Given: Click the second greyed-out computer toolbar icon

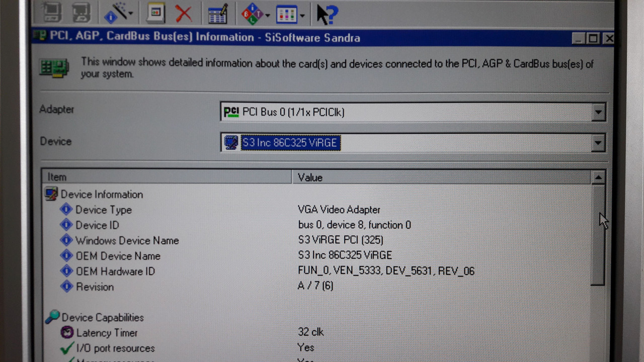Looking at the screenshot, I should 80,13.
